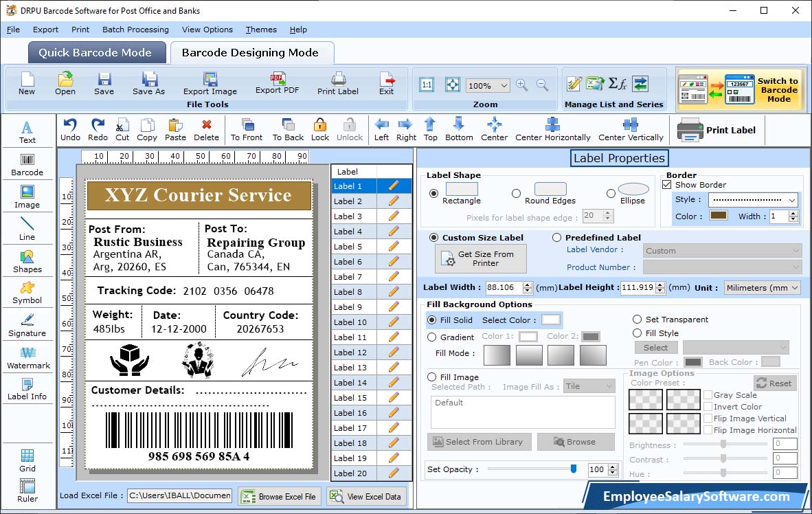Click Switch to Barcode Mode button
Screen dimensions: 812x514
pyautogui.click(x=741, y=89)
